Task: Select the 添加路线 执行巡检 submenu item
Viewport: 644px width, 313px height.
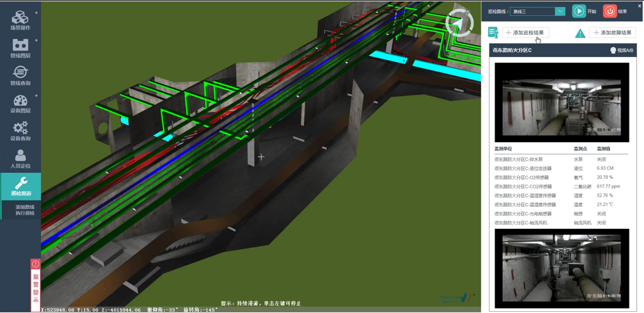Action: [x=25, y=210]
